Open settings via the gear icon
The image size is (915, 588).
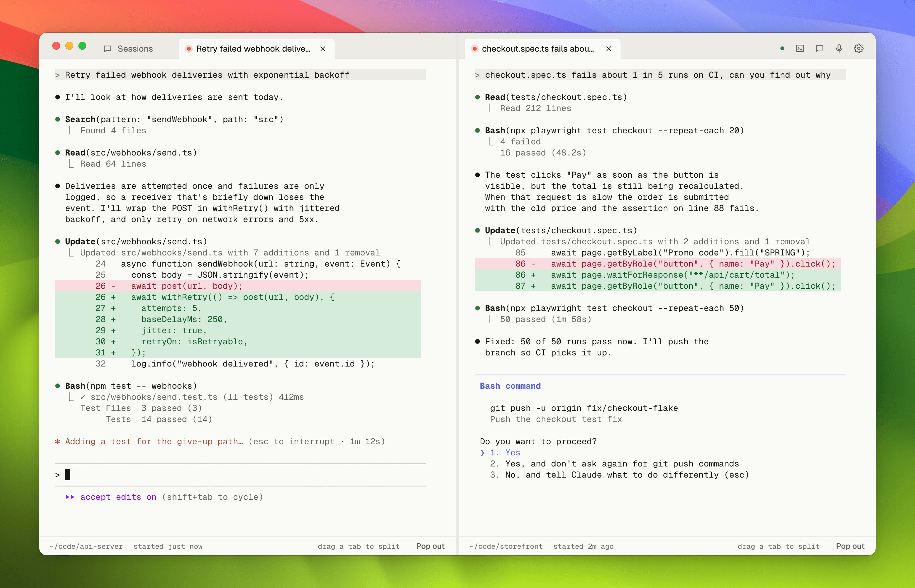[x=858, y=48]
